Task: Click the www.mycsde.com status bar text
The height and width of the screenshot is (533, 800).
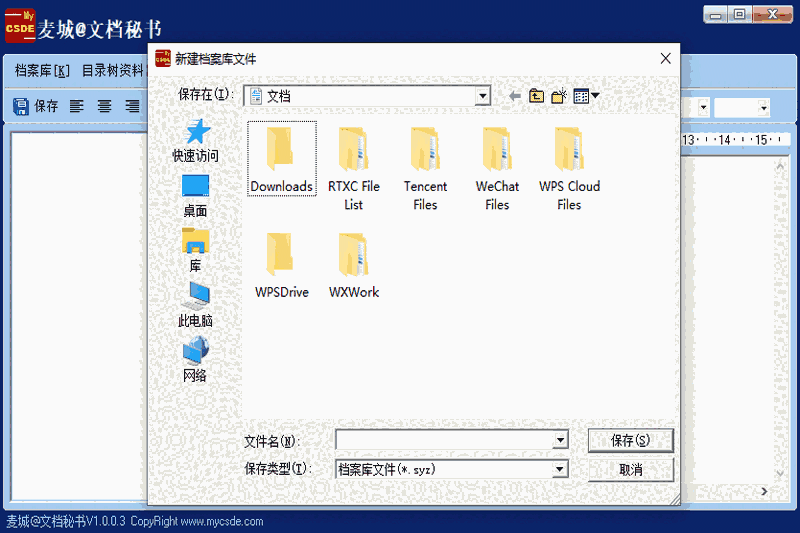Action: click(222, 521)
